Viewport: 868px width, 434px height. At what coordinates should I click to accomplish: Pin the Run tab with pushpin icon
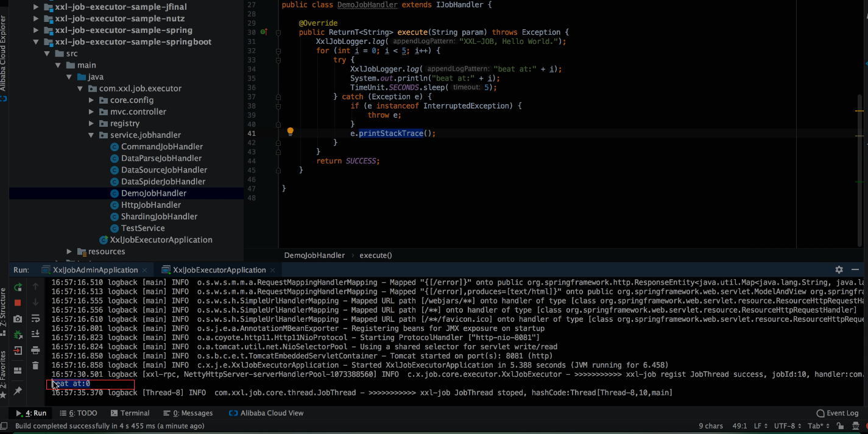point(18,391)
